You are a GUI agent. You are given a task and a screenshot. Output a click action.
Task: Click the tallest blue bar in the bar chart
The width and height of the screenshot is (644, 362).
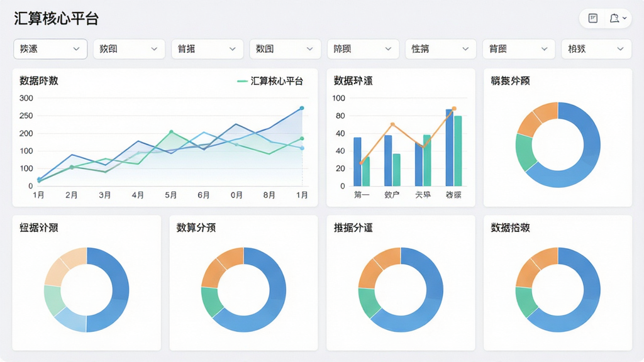click(449, 148)
